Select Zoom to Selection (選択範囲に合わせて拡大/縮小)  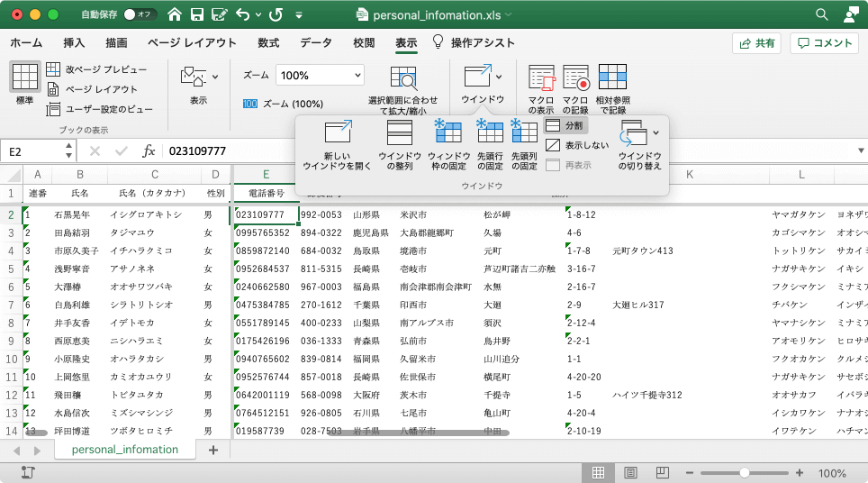coord(402,79)
